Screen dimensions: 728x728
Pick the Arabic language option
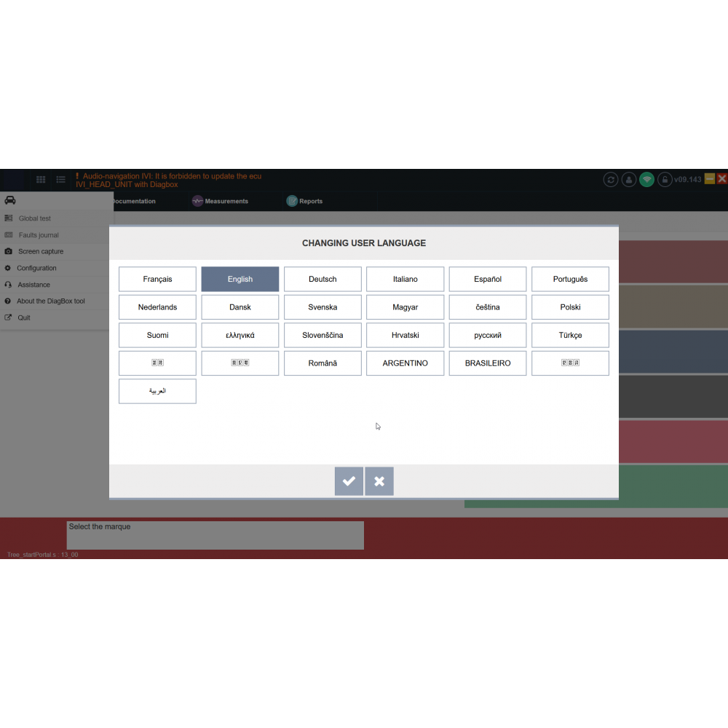pos(157,391)
